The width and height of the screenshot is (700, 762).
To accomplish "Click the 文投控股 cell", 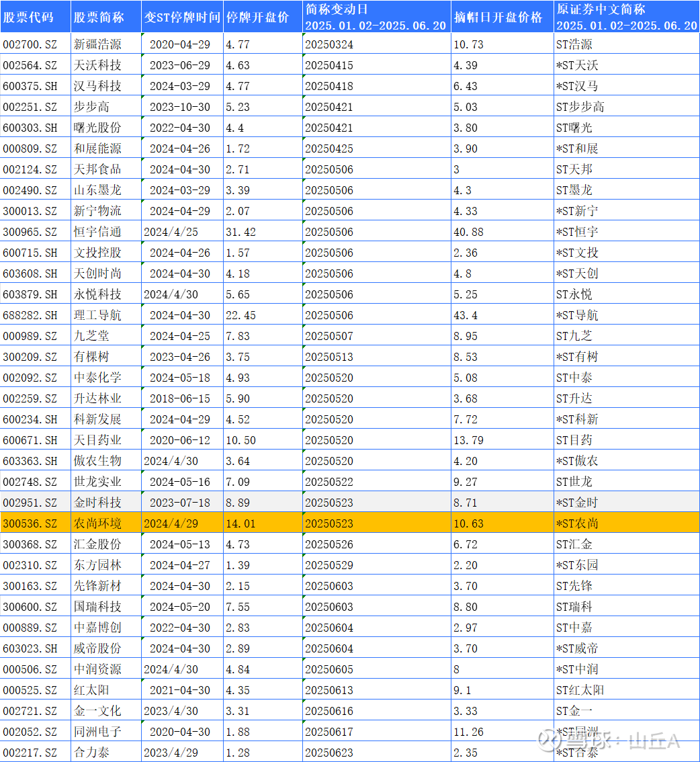I will coord(106,253).
